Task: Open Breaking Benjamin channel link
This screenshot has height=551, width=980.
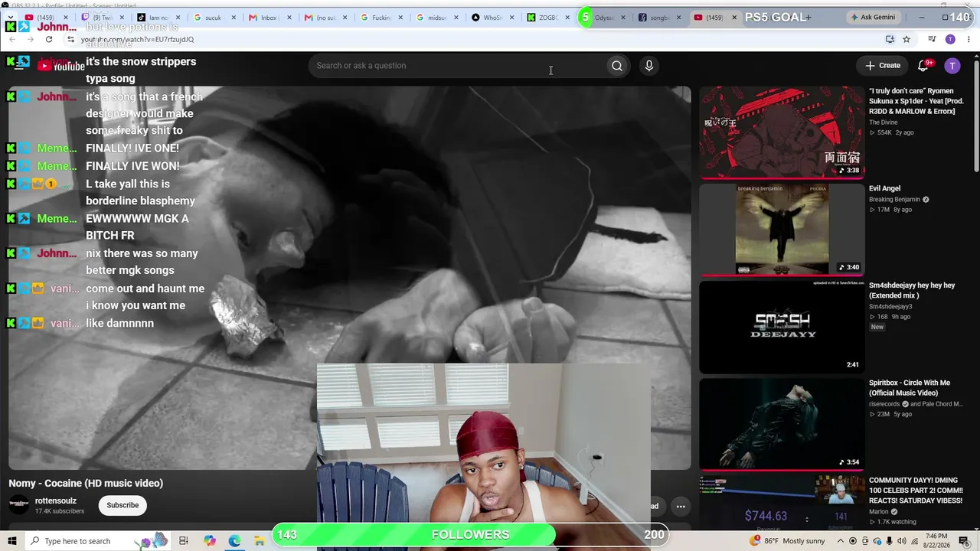Action: (x=894, y=200)
